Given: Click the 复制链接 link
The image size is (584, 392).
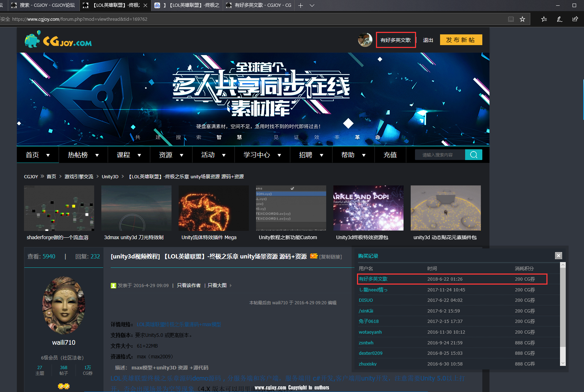Looking at the screenshot, I should pos(330,257).
